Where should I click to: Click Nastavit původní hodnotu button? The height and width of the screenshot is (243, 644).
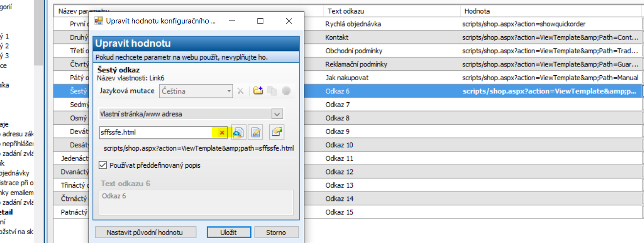coord(146,232)
